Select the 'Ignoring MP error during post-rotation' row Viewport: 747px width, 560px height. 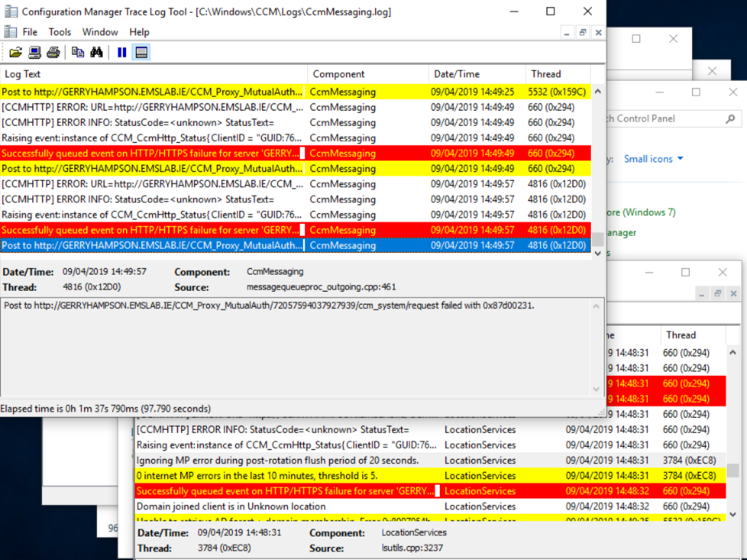tap(431, 461)
